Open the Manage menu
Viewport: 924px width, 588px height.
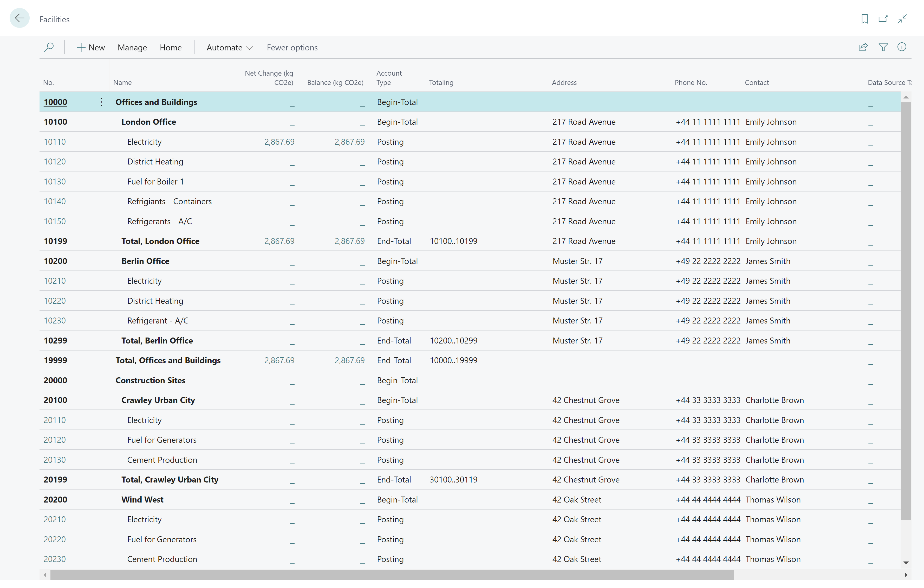132,48
